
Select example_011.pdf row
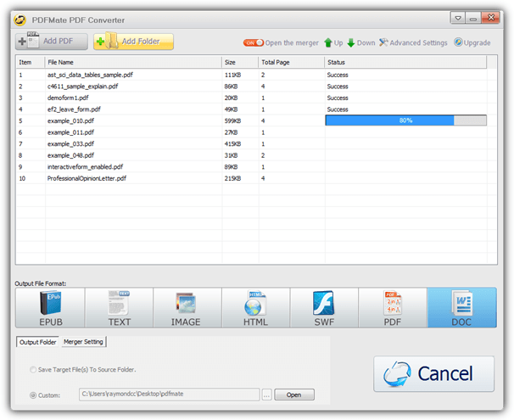[x=251, y=132]
